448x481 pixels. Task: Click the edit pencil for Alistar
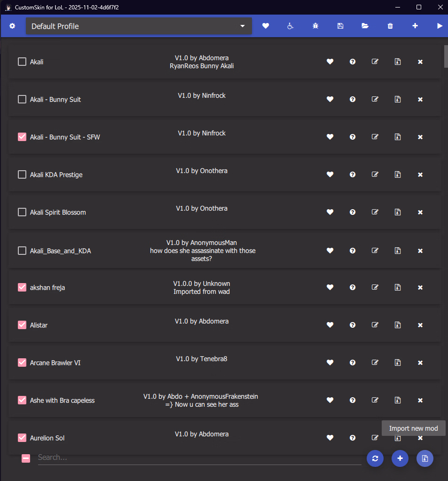(x=375, y=325)
